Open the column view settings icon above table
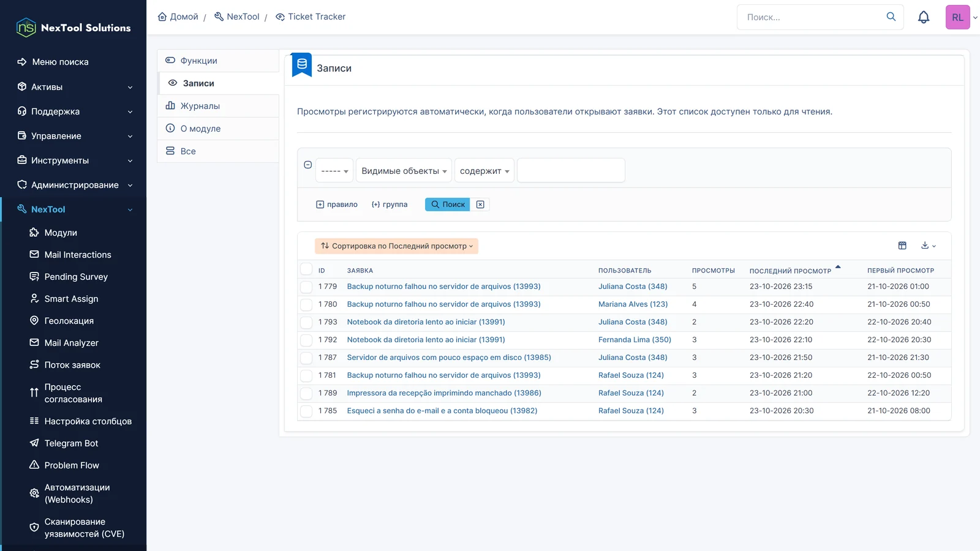 coord(902,246)
